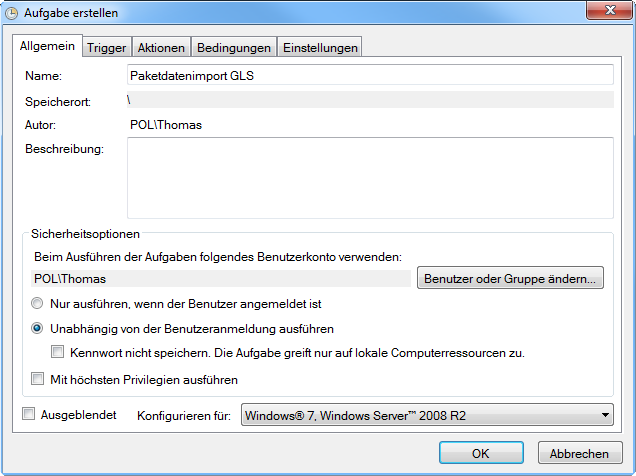
Task: Focus the Beschreibung text area
Action: coord(369,176)
